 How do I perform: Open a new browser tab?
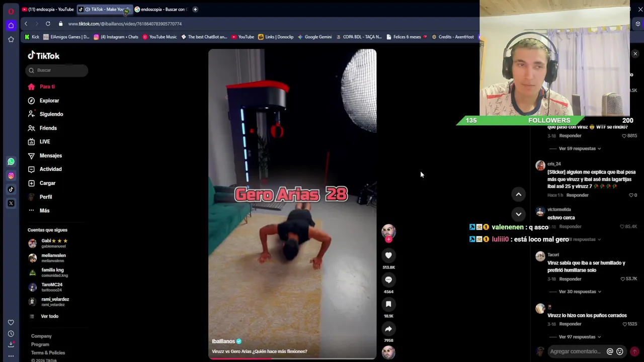195,9
